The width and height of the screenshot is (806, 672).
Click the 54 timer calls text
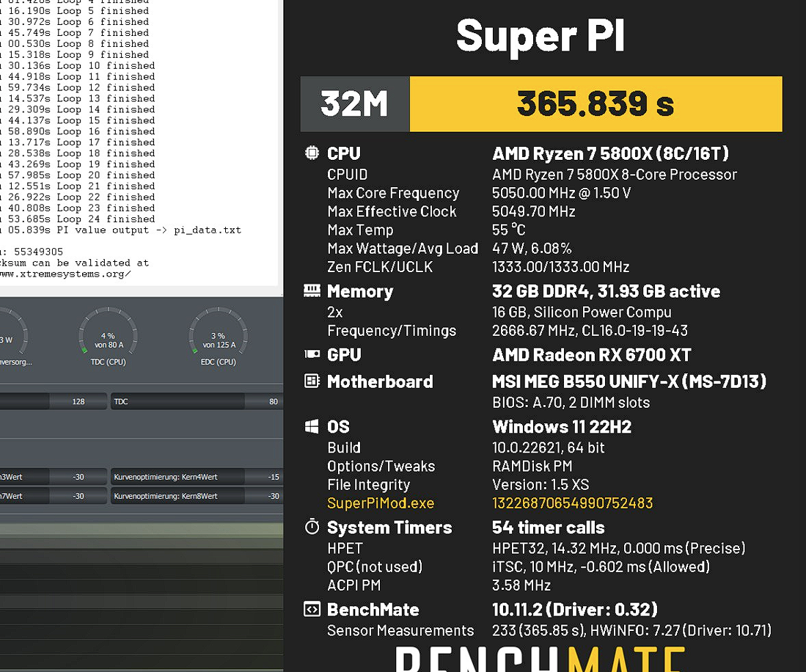(548, 527)
